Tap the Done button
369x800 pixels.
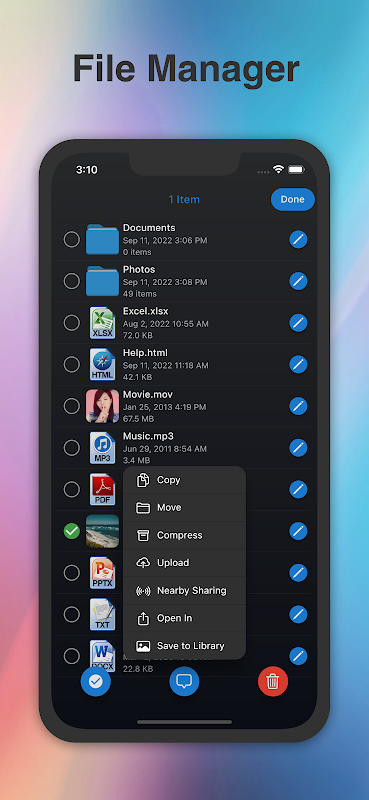[292, 199]
